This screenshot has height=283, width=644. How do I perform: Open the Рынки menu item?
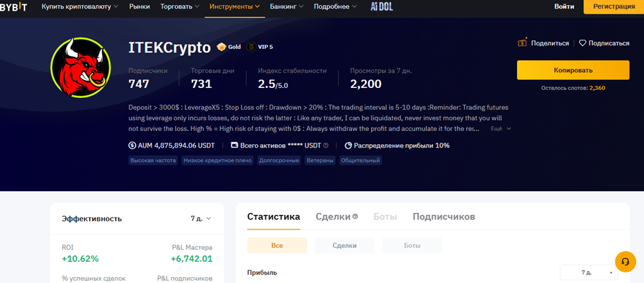[x=140, y=7]
